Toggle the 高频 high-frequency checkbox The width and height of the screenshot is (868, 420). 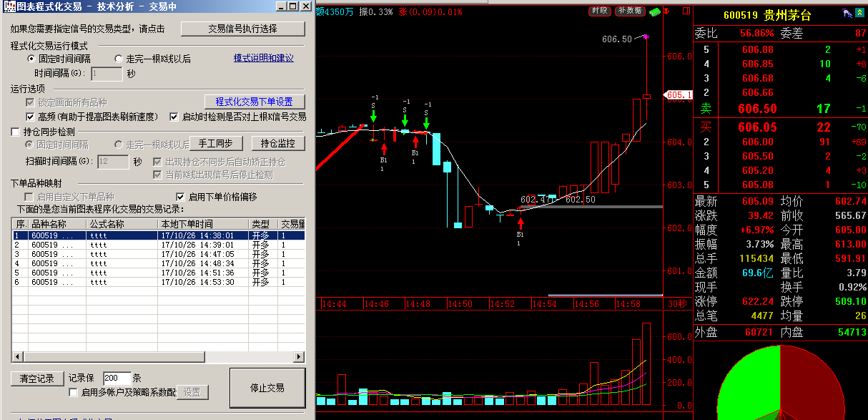(31, 117)
